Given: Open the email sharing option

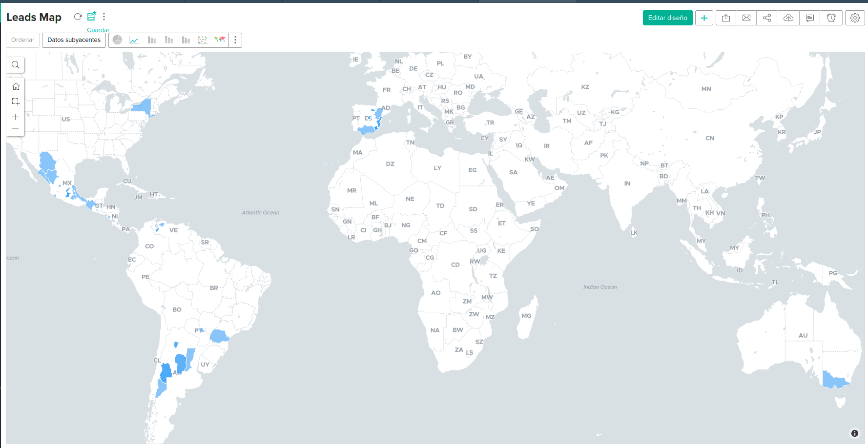Looking at the screenshot, I should 746,18.
